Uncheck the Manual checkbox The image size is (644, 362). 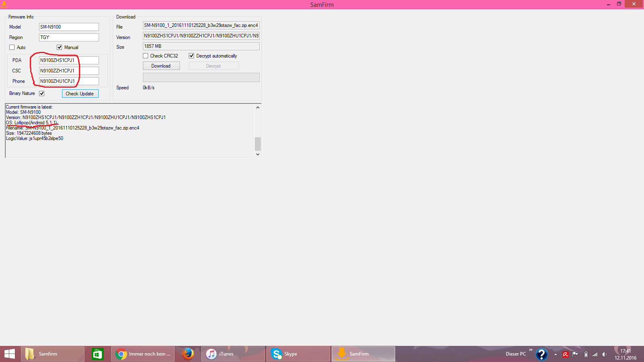coord(60,47)
